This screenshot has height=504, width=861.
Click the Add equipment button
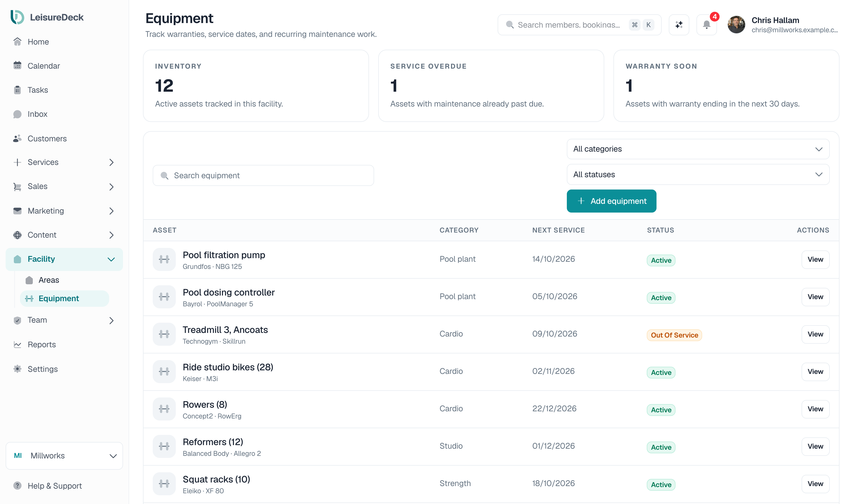[x=611, y=201]
